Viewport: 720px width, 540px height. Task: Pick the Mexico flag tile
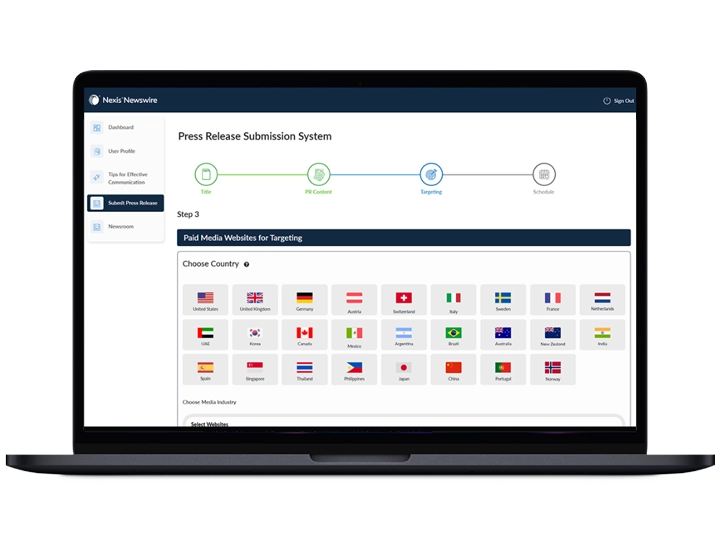(x=354, y=335)
